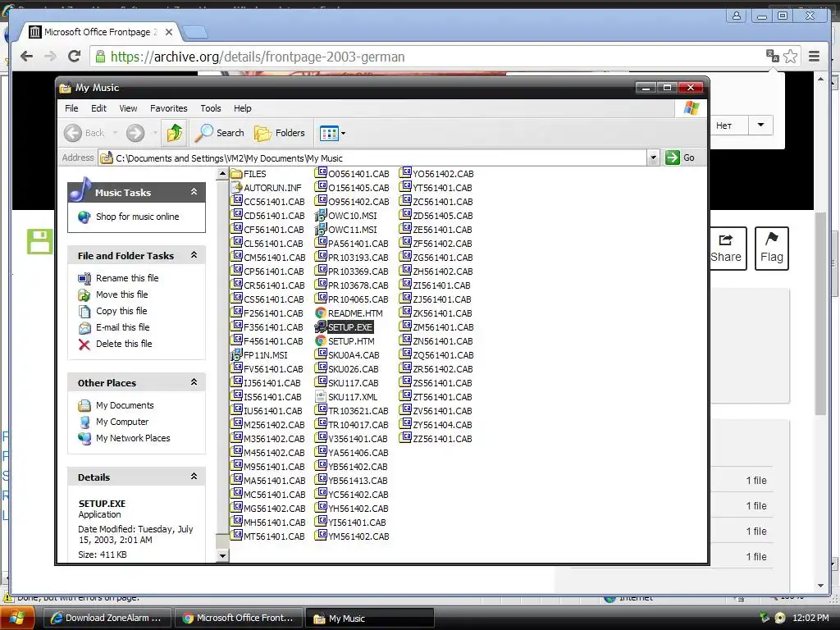
Task: Click Rename this file
Action: [x=127, y=278]
